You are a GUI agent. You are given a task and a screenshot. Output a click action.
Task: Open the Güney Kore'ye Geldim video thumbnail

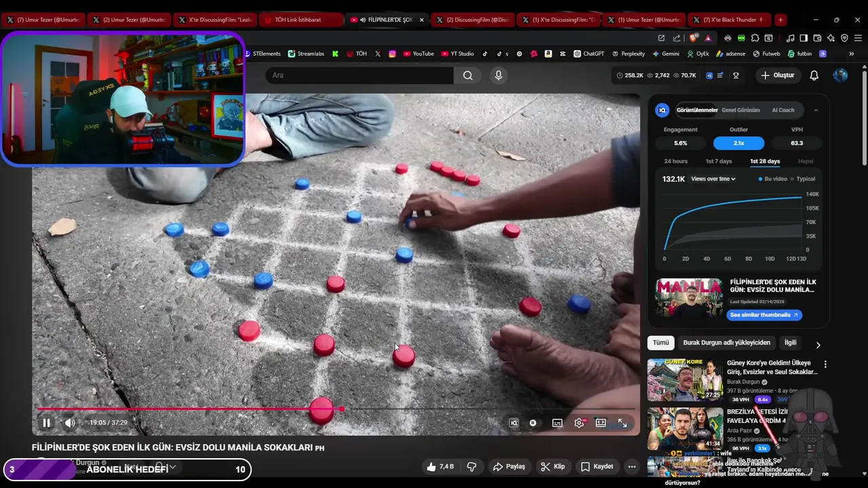point(685,380)
